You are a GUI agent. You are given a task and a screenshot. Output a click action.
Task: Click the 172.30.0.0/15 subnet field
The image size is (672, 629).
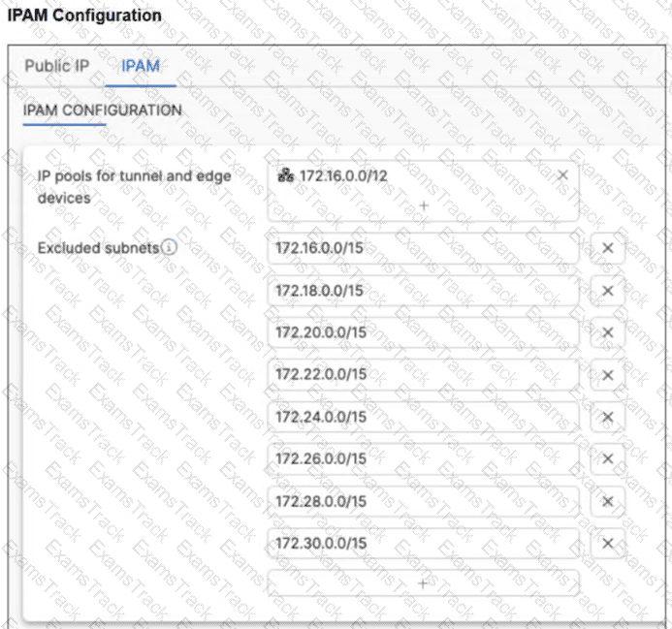(423, 543)
